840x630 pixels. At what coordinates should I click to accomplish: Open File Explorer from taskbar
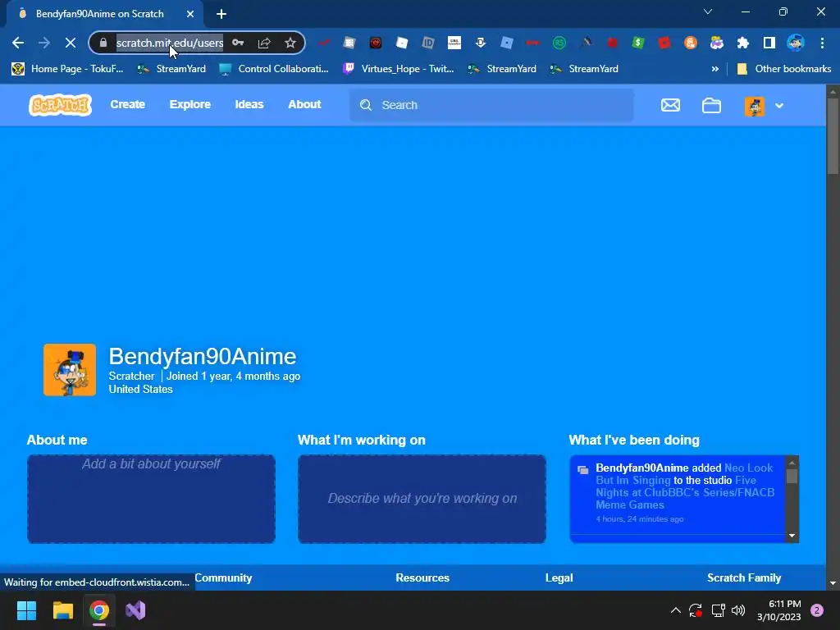62,610
